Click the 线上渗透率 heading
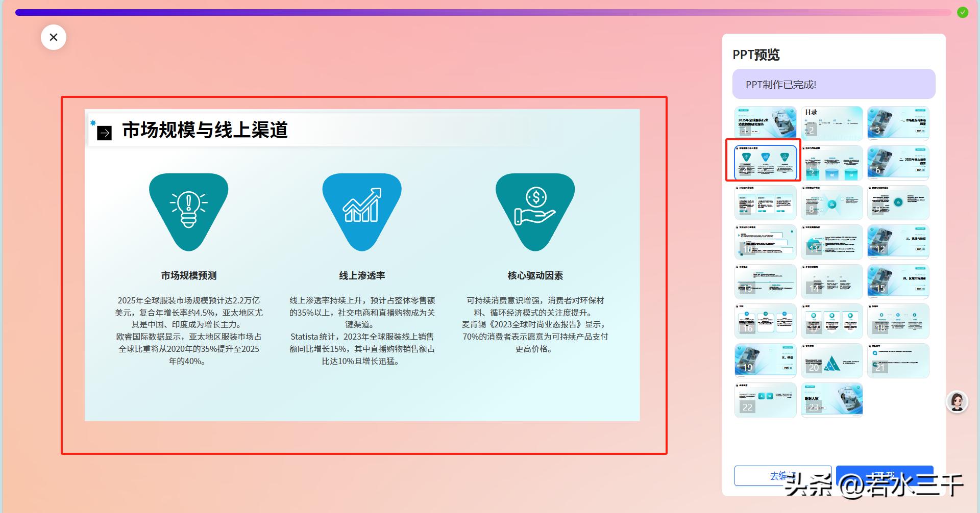The width and height of the screenshot is (980, 513). pyautogui.click(x=362, y=275)
